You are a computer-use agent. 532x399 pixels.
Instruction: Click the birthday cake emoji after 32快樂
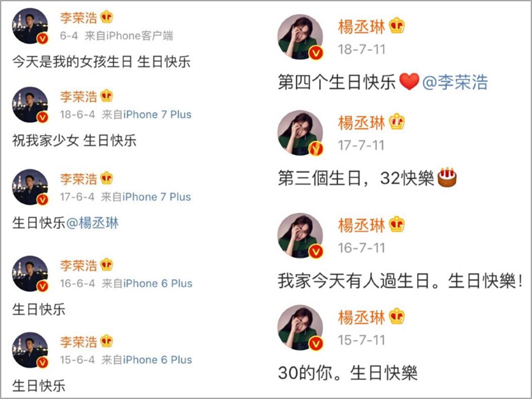[447, 177]
